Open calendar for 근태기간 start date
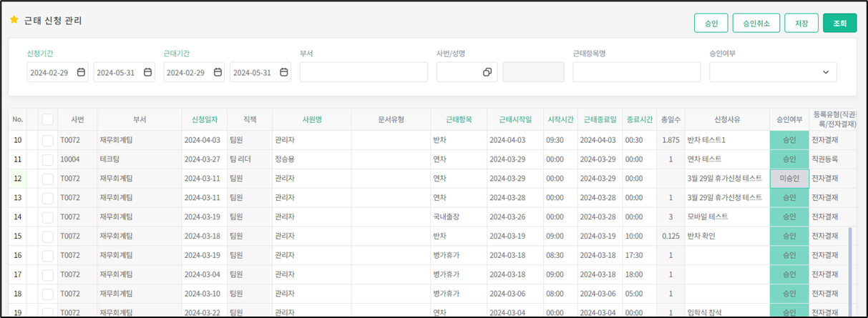 tap(218, 72)
